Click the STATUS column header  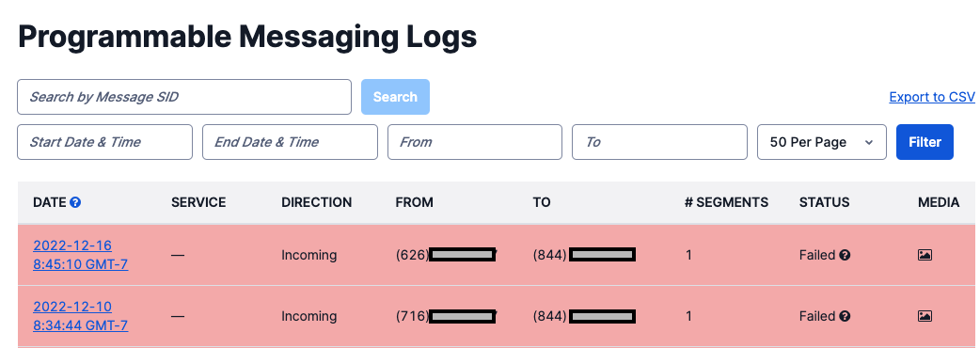coord(825,202)
